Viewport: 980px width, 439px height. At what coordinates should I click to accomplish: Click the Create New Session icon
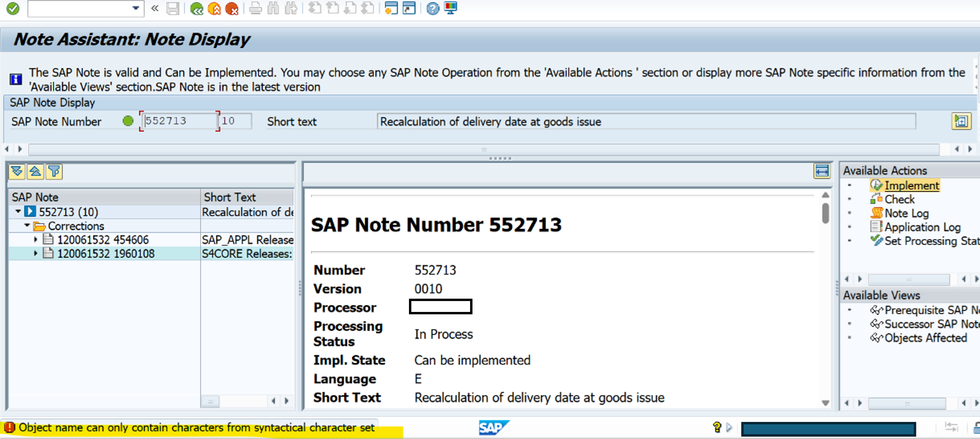click(391, 9)
